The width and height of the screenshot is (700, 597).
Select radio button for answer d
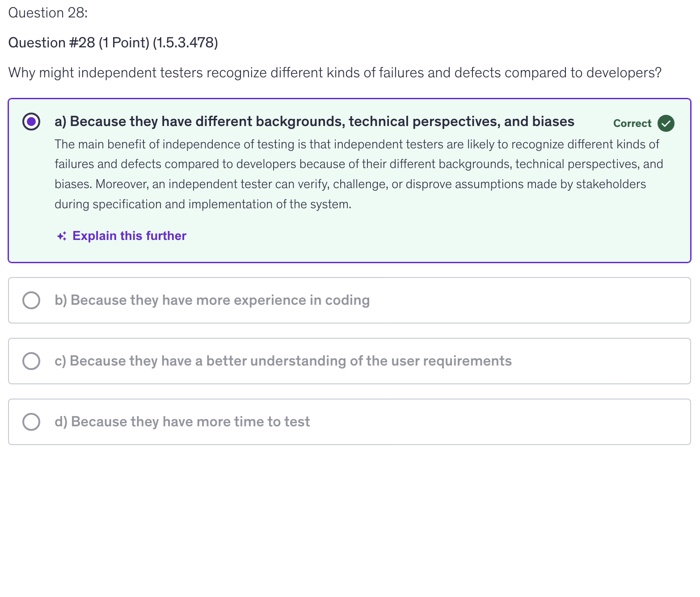pyautogui.click(x=31, y=422)
